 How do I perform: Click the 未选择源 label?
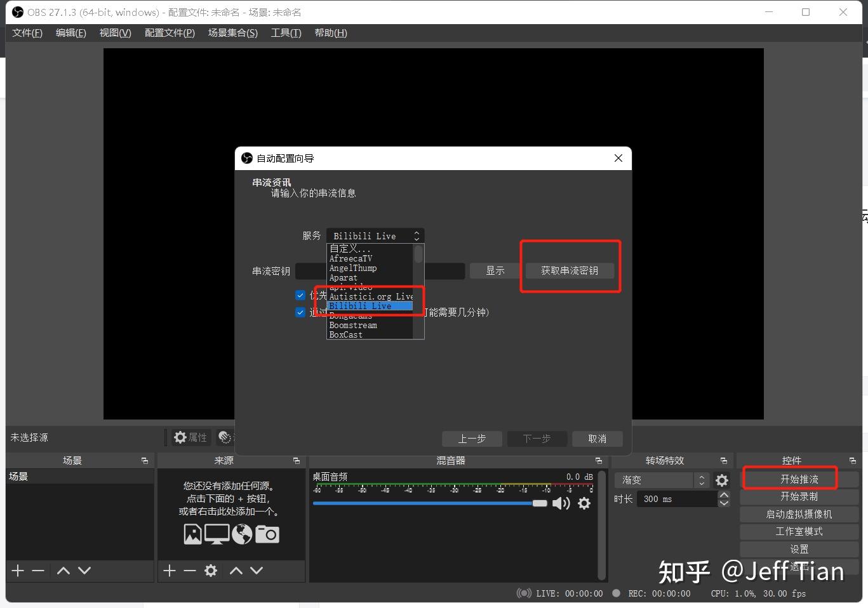click(x=29, y=437)
